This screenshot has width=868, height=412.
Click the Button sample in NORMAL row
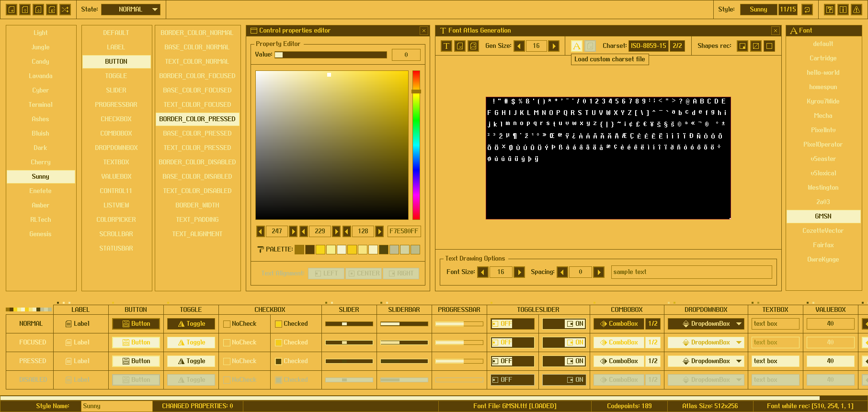136,324
